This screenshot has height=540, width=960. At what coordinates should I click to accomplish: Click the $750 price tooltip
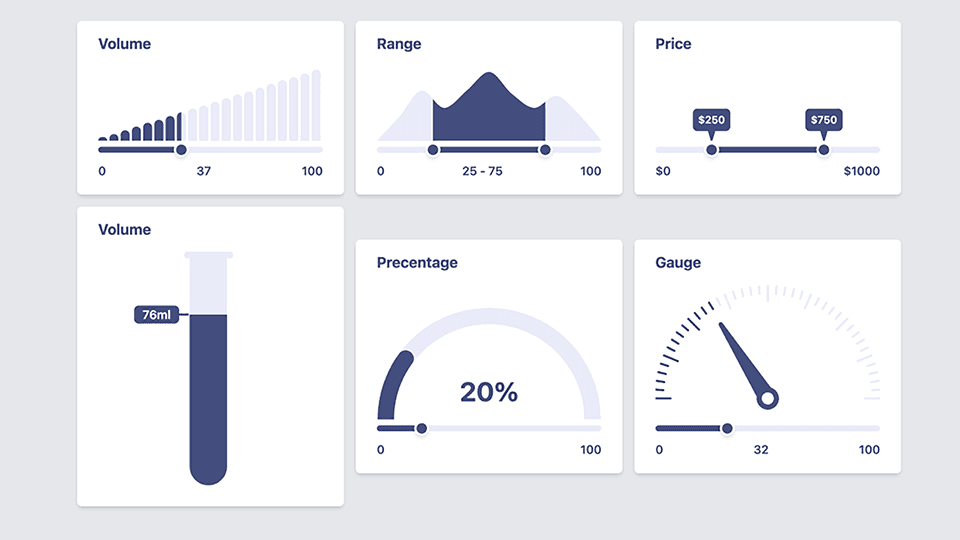coord(824,120)
